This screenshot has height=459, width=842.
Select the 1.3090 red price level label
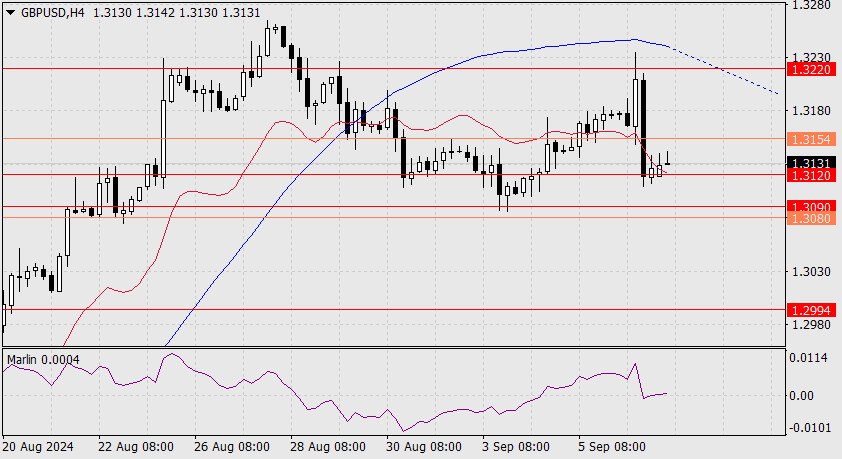pos(811,207)
